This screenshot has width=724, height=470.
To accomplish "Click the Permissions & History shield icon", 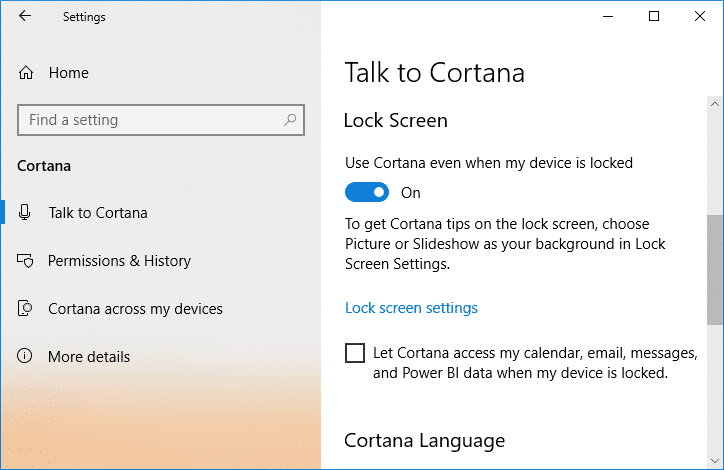I will (25, 261).
